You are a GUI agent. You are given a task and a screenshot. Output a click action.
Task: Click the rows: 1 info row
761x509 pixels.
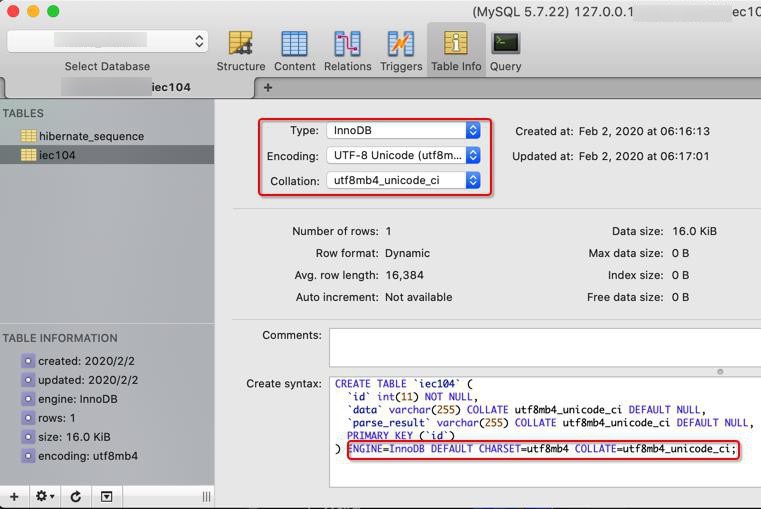tap(57, 418)
